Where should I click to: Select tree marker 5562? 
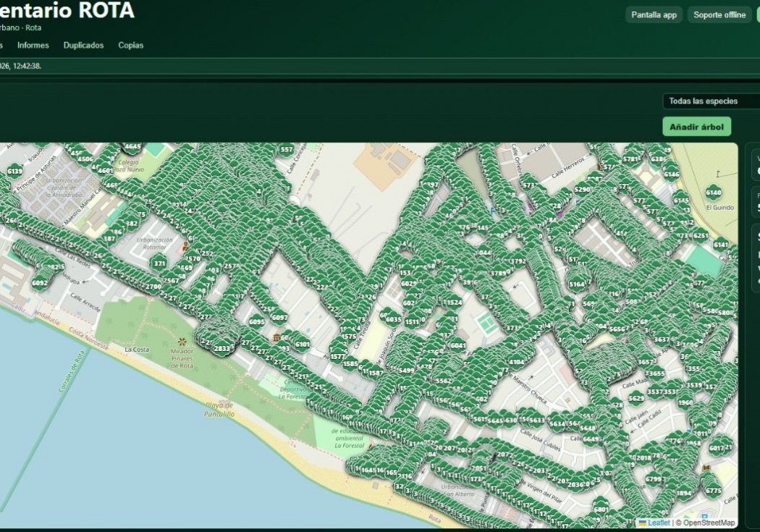(443, 380)
